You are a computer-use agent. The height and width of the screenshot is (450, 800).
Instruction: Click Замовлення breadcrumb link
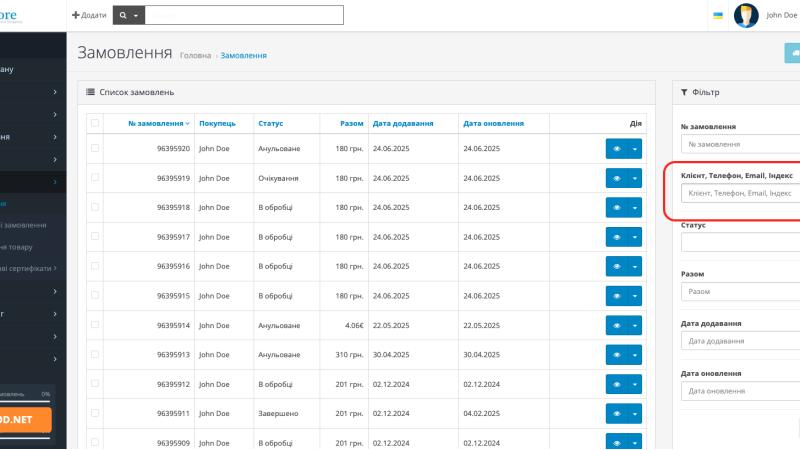point(243,56)
